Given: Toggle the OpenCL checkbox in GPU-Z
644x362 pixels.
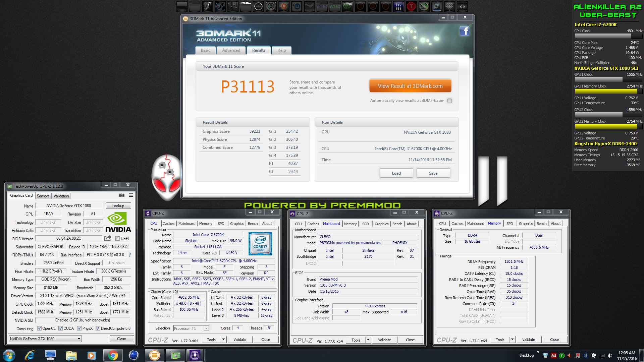Looking at the screenshot, I should (x=39, y=328).
